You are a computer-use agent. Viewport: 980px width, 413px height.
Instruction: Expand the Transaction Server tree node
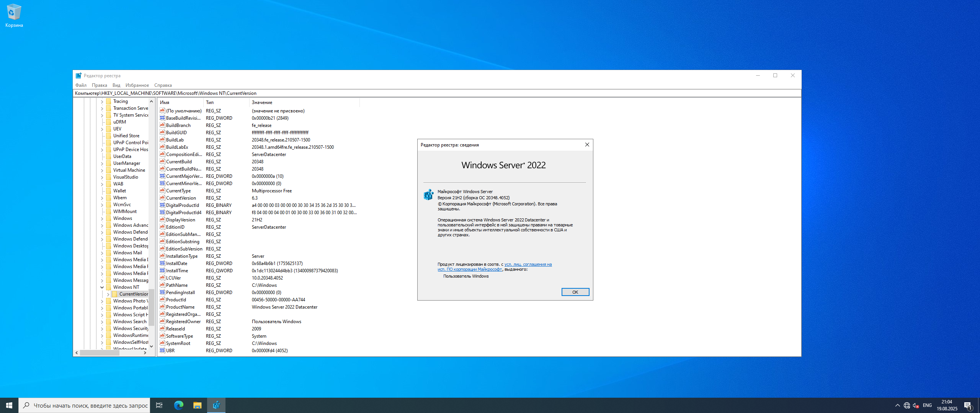pos(102,109)
